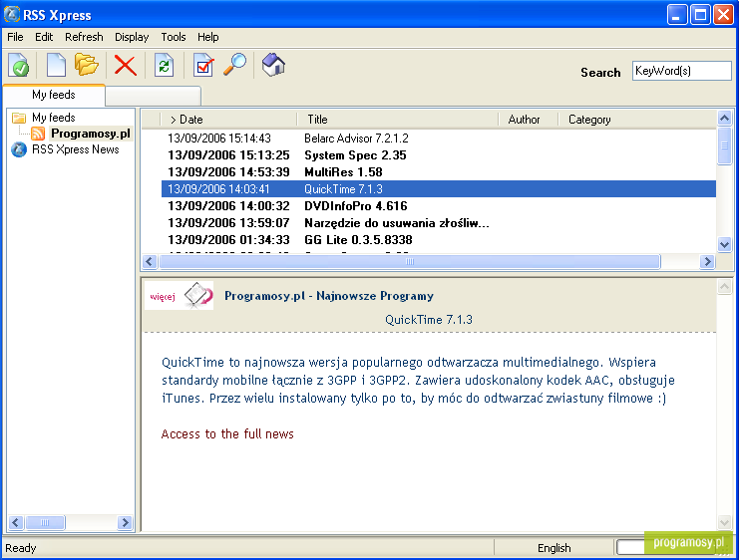This screenshot has width=739, height=560.
Task: Click the więcej logo image in preview
Action: click(180, 296)
